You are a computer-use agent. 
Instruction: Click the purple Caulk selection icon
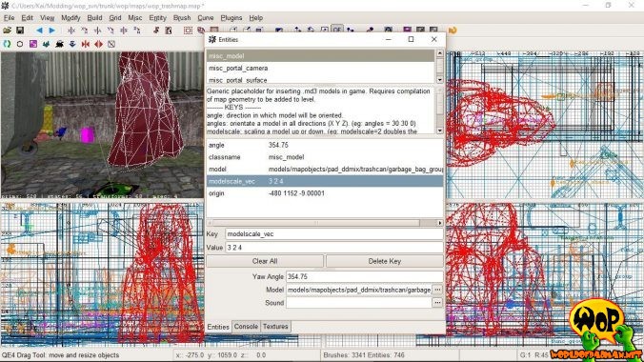tap(32, 44)
